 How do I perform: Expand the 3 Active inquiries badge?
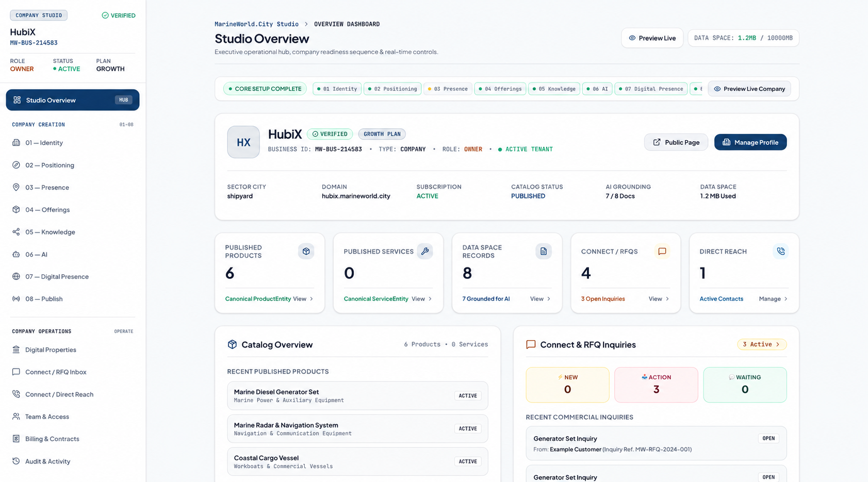[762, 344]
